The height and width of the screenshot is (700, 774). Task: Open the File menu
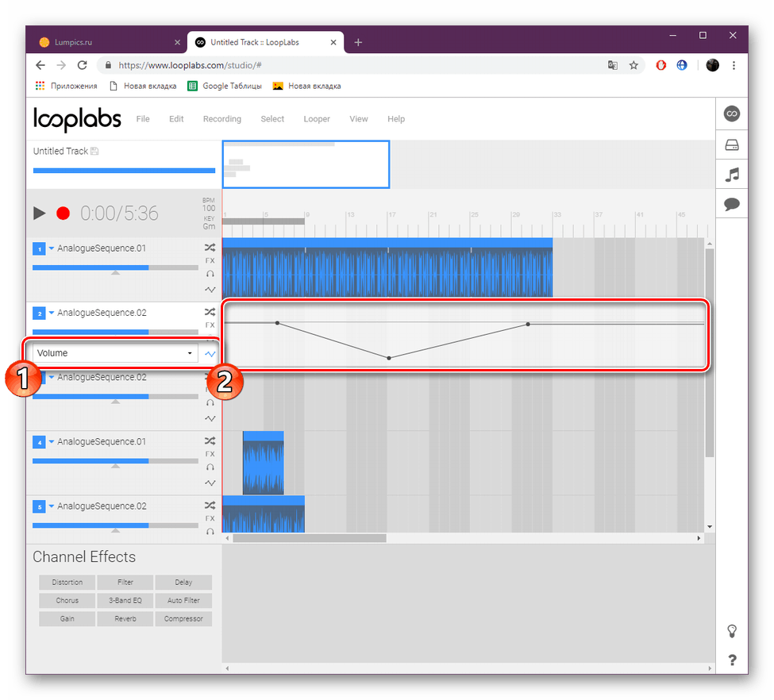143,119
